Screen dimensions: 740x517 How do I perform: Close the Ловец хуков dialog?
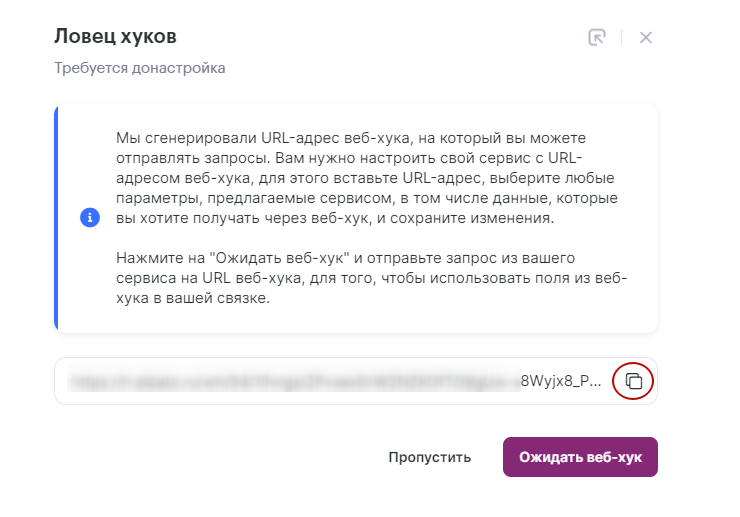pyautogui.click(x=646, y=37)
